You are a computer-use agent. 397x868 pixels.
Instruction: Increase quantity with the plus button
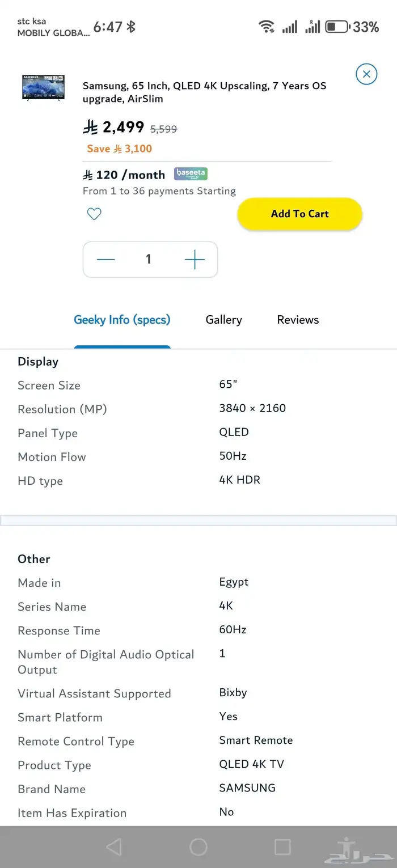[195, 259]
